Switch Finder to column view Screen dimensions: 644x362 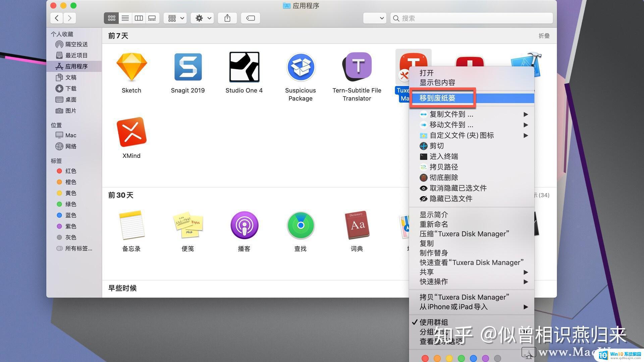point(139,18)
